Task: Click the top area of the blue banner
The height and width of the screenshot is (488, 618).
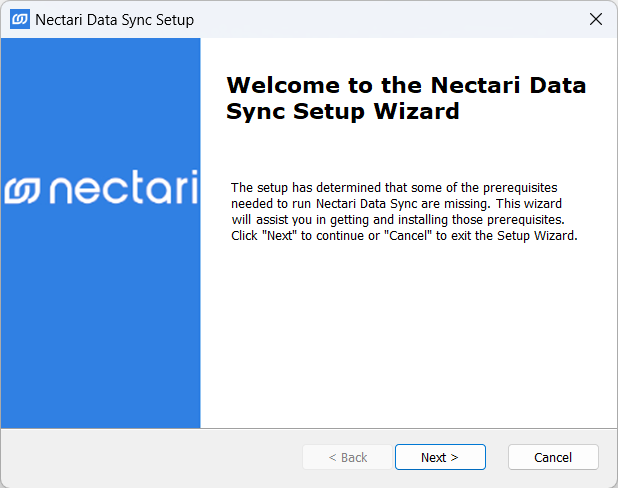Action: [100, 80]
